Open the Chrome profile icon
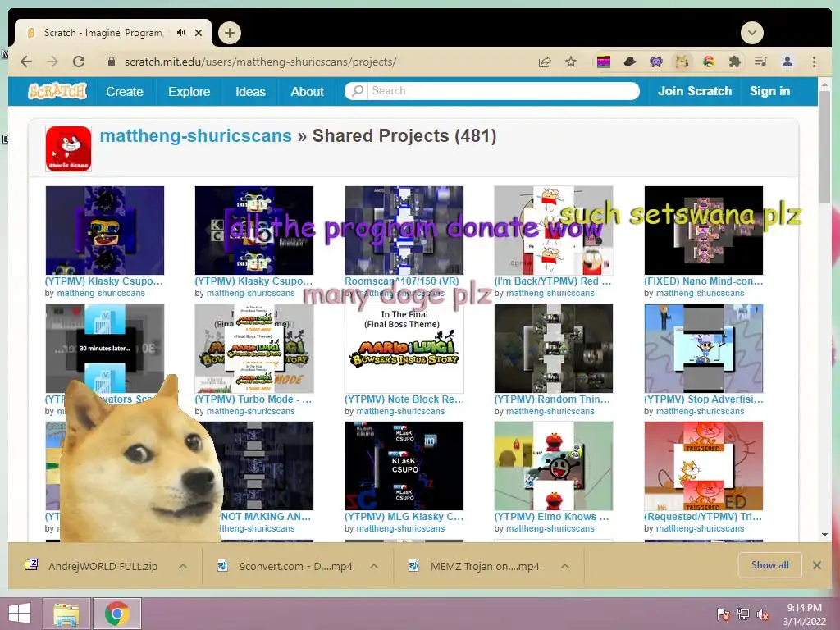840x630 pixels. coord(787,62)
